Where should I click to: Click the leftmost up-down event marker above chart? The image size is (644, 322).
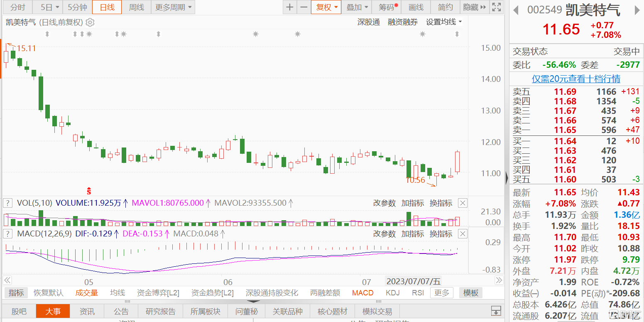[47, 34]
